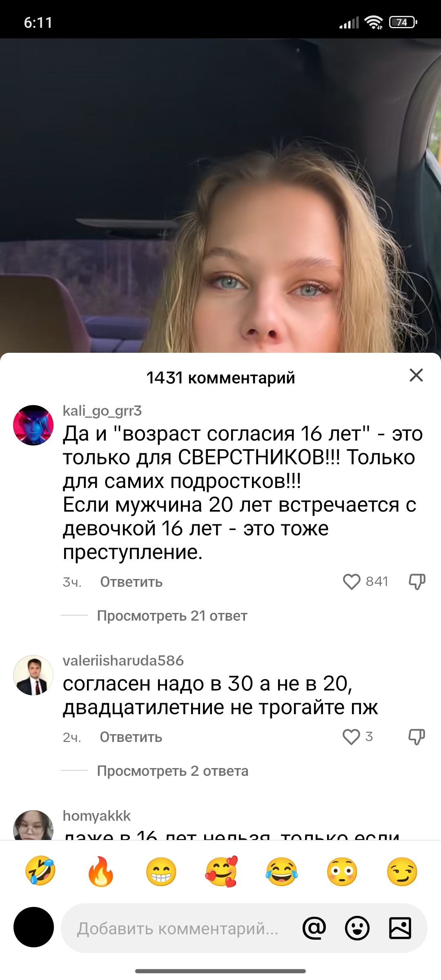
Task: Attach an image via picture icon
Action: (x=400, y=928)
